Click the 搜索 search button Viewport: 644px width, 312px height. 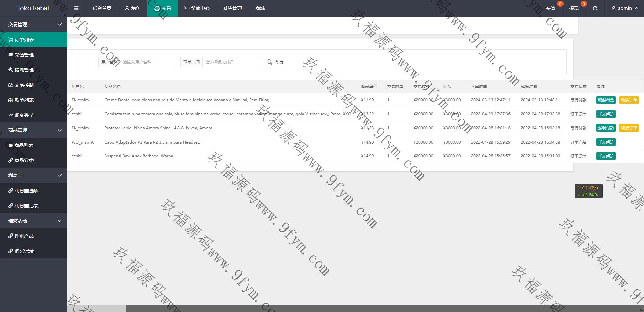tap(275, 62)
